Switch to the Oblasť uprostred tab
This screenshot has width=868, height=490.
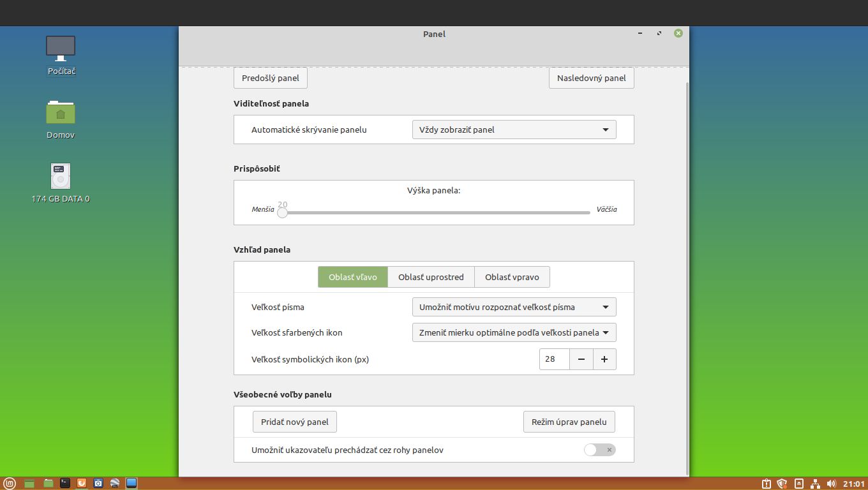pos(431,277)
